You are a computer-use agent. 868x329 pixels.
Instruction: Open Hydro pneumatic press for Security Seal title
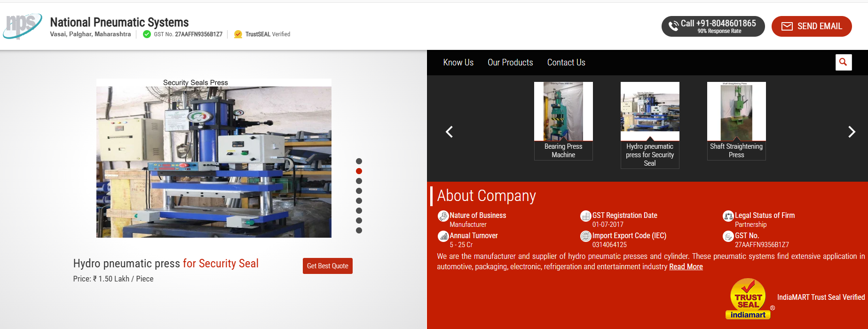point(166,264)
